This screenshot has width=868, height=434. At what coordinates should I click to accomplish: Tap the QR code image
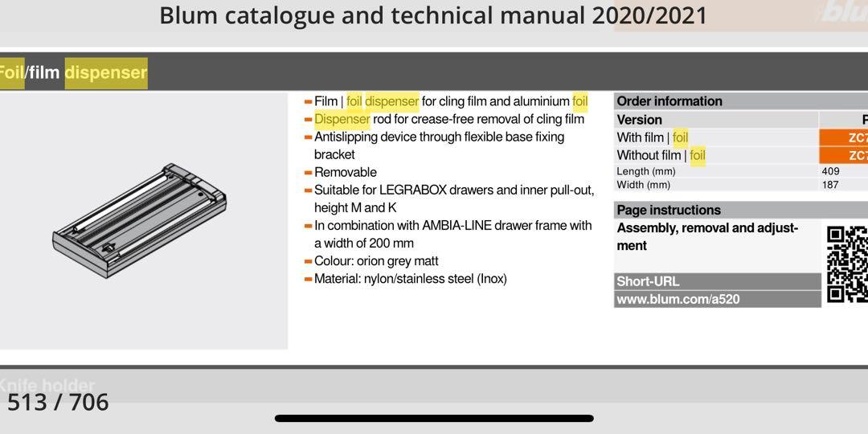tap(847, 264)
